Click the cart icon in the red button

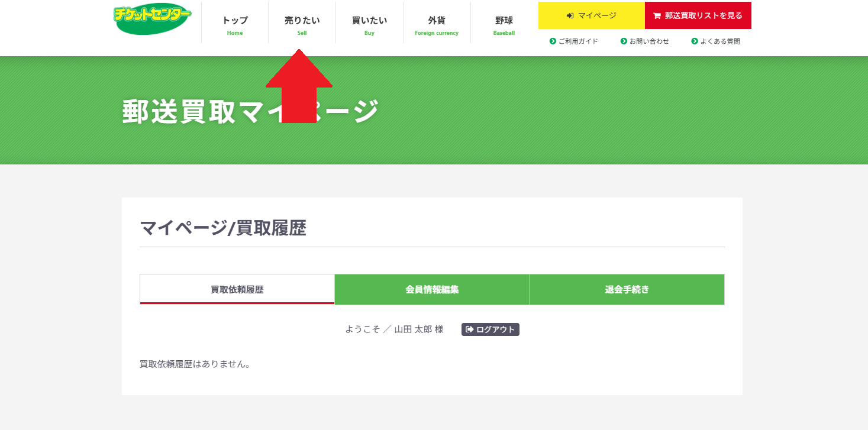point(657,16)
